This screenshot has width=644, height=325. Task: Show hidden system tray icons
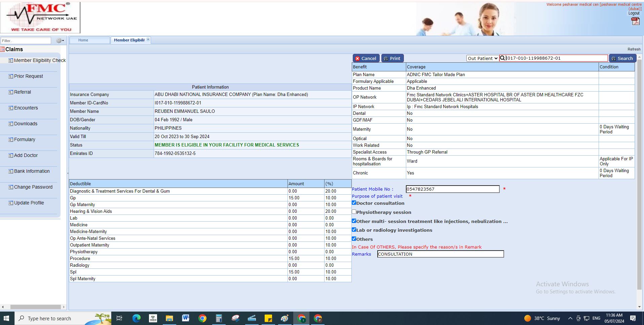point(570,318)
